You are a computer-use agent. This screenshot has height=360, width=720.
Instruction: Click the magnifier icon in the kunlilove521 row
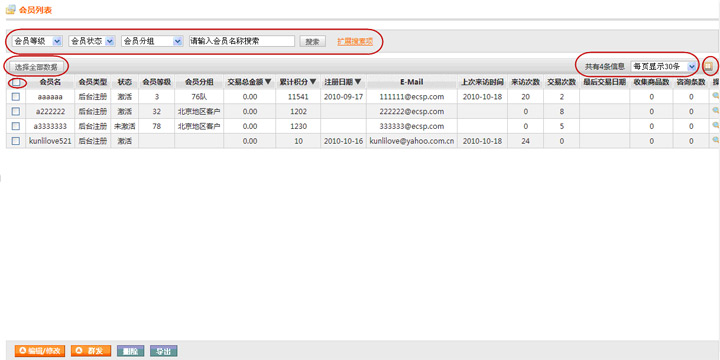[715, 141]
